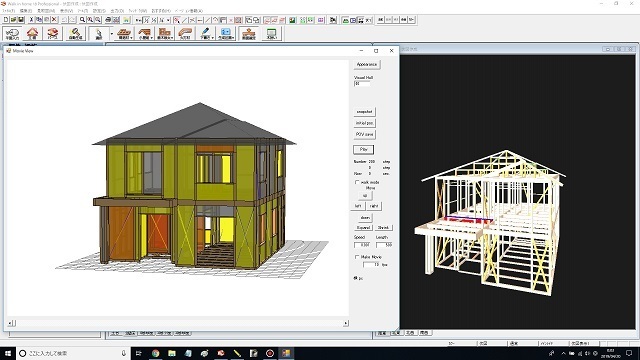Click the save floppy disk toolbar icon
Viewport: 640px width, 360px height.
tap(21, 20)
